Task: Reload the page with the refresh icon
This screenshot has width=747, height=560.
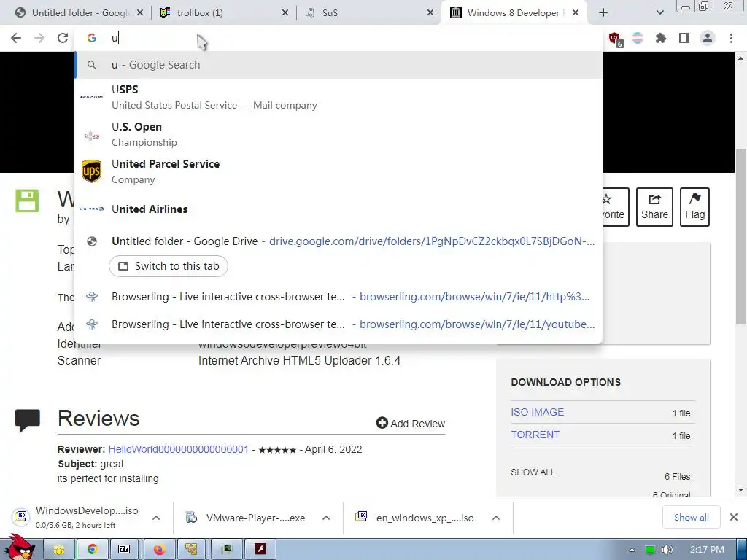Action: [x=63, y=38]
